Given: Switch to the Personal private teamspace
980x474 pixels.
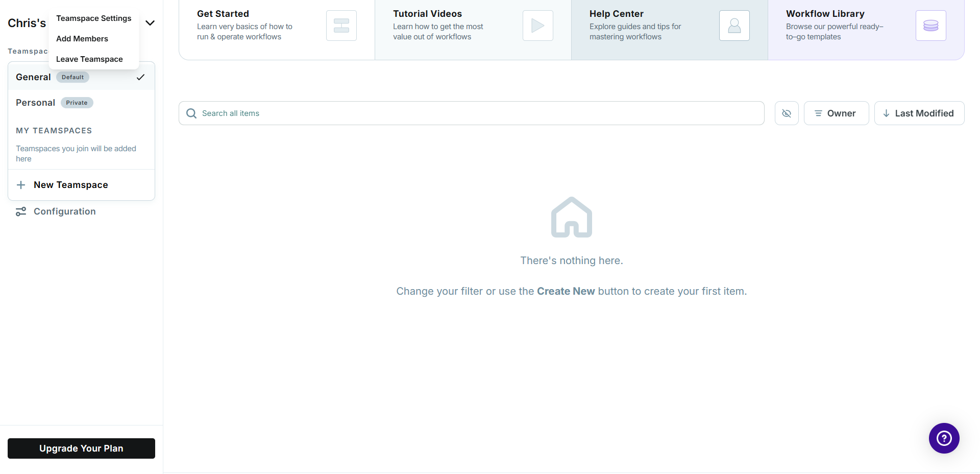Looking at the screenshot, I should coord(81,103).
